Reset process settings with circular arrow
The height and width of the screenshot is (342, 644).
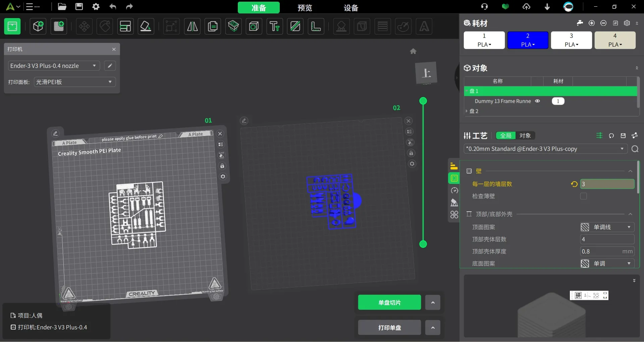click(x=611, y=135)
